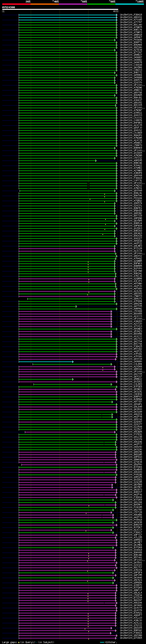Select the UniRef100_A7QWY5 label
This screenshot has height=644, width=146.
(x=131, y=27)
